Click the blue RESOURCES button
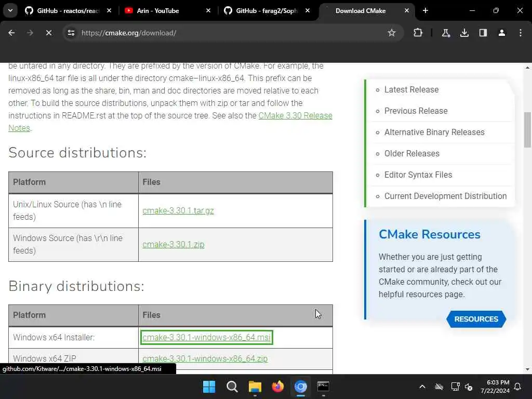The image size is (532, 399). (476, 320)
